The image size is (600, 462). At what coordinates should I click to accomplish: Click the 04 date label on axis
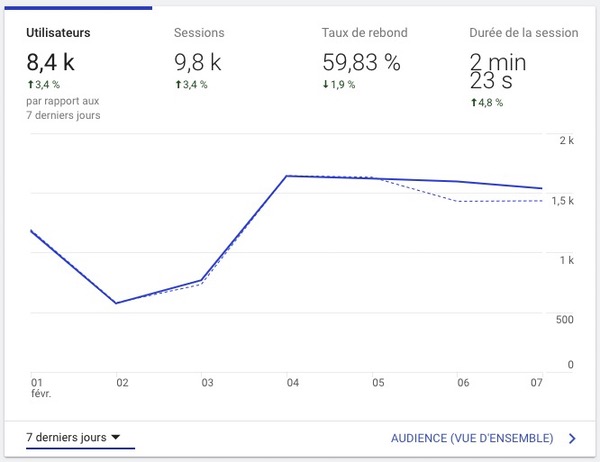(293, 383)
